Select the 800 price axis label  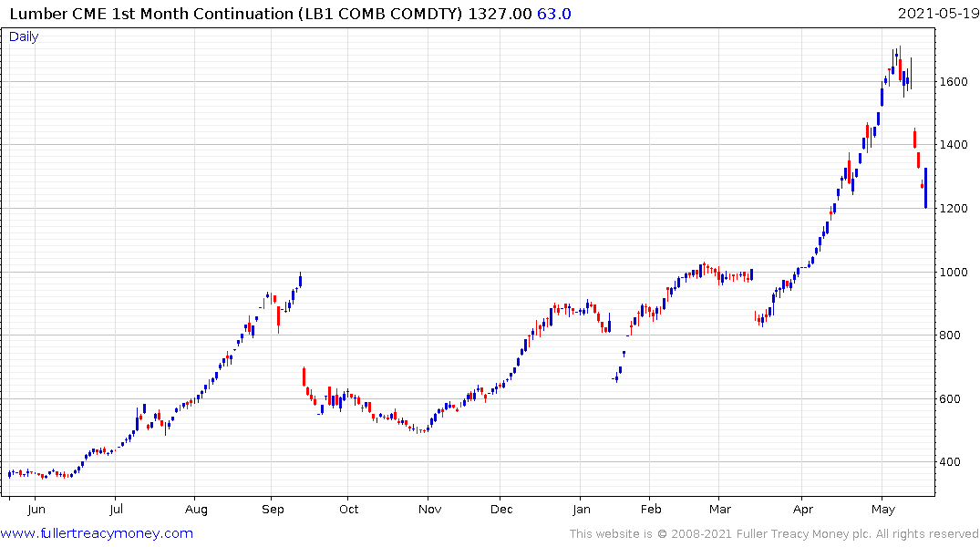click(x=950, y=335)
